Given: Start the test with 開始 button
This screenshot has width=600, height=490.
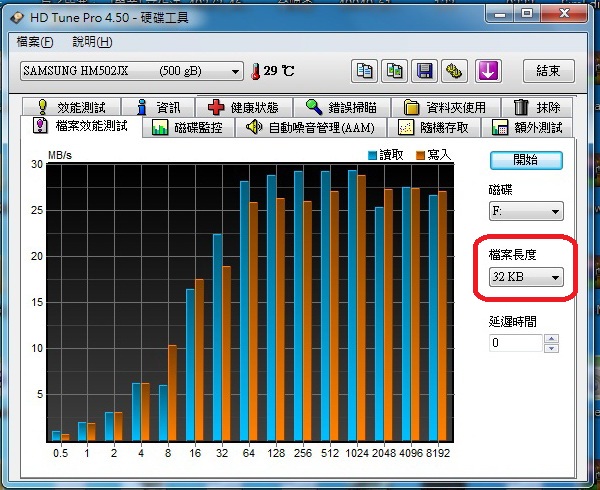Looking at the screenshot, I should point(526,160).
